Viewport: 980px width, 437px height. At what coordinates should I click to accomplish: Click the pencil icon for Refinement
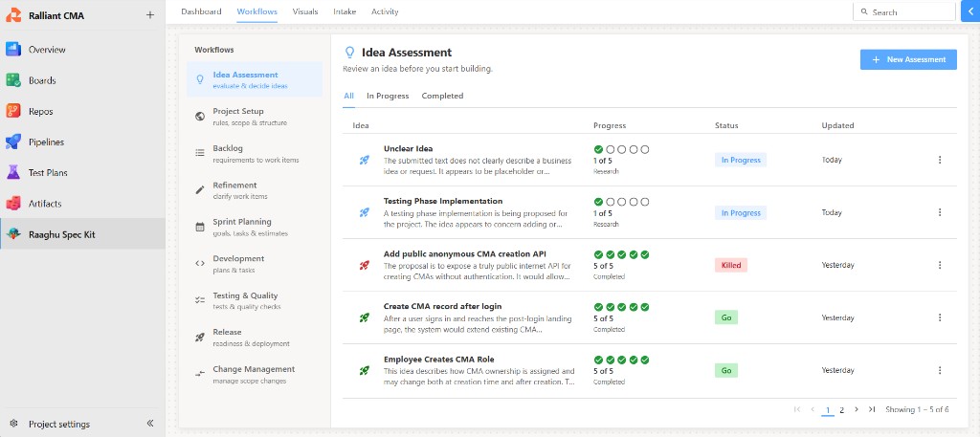click(x=200, y=189)
